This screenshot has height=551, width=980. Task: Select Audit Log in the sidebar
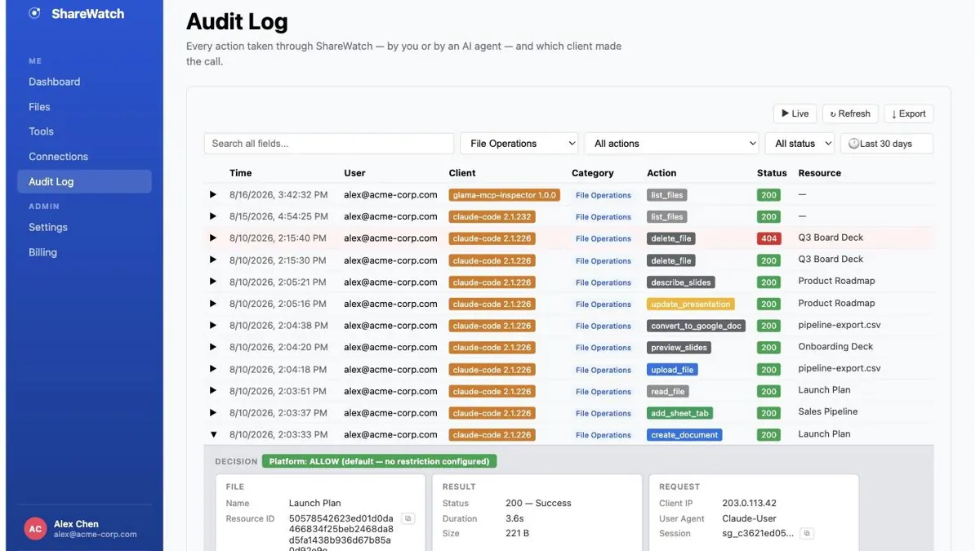pos(84,181)
